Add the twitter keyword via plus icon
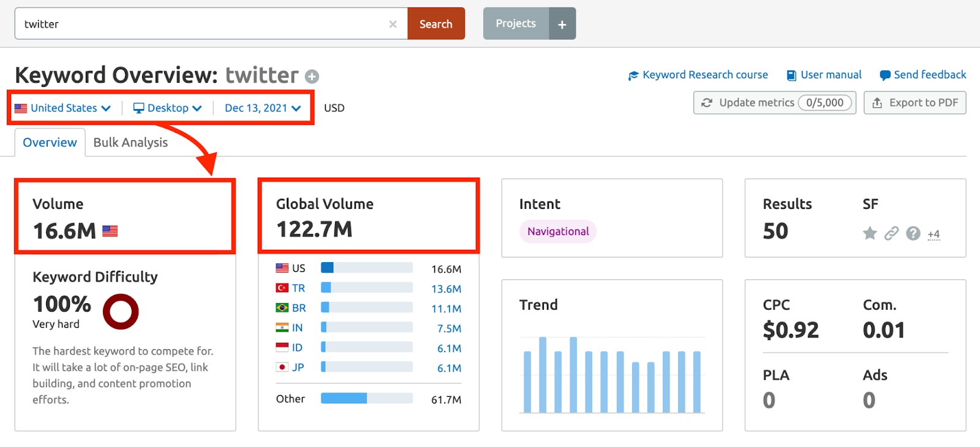The height and width of the screenshot is (447, 980). 312,77
